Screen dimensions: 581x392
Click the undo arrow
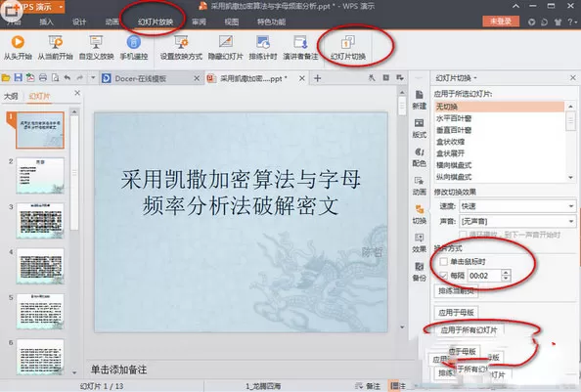[67, 78]
